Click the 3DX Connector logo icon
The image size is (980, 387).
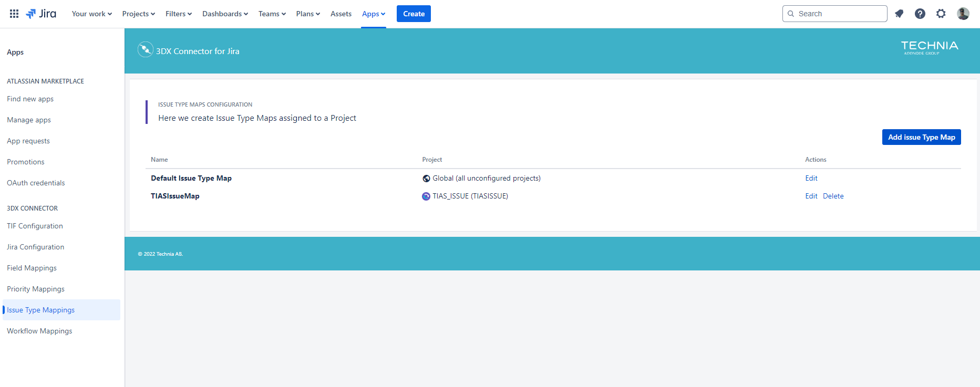click(145, 49)
